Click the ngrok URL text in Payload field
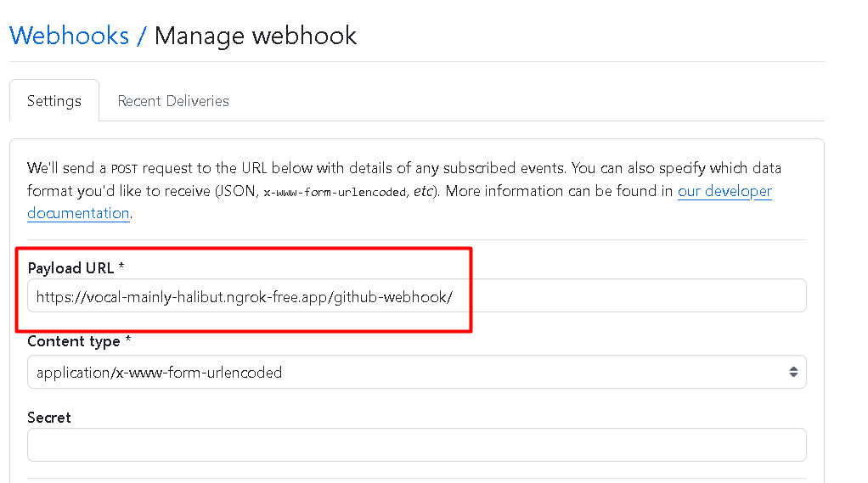Viewport: 868px width, 483px height. click(245, 297)
